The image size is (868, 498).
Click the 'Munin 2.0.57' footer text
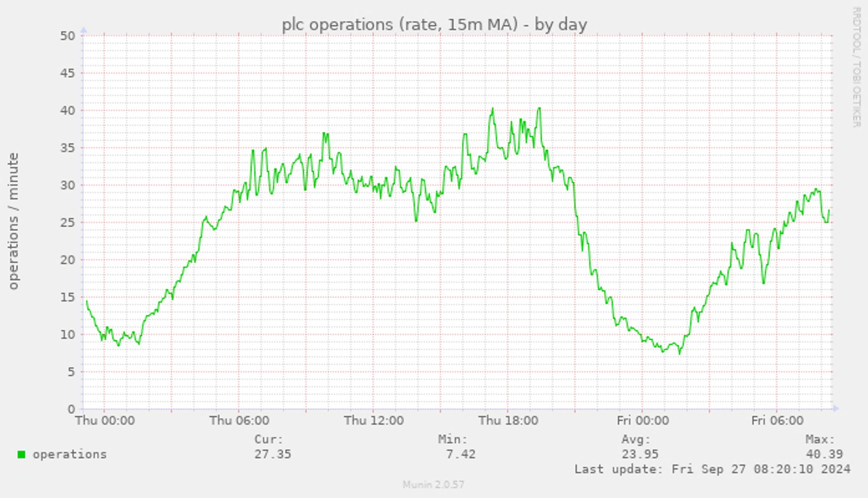click(x=433, y=485)
